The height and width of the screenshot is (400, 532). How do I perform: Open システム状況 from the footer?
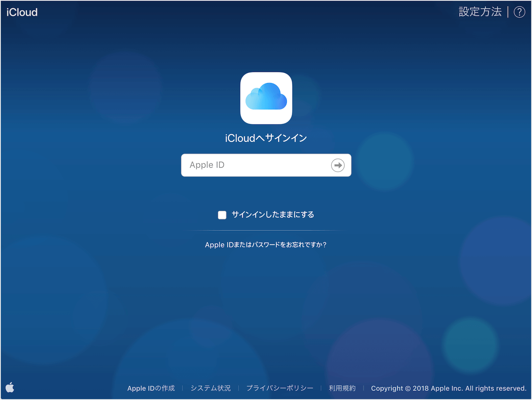coord(210,388)
